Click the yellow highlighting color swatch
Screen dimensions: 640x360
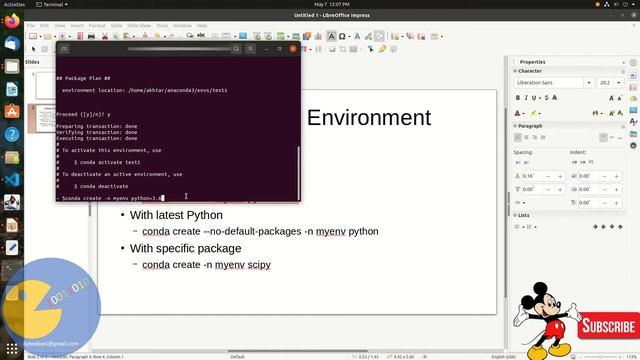[x=533, y=113]
